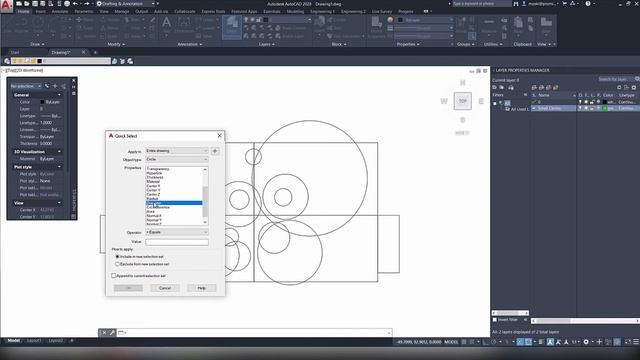Open the Drafting & Annotation workspace dropdown
Image resolution: width=640 pixels, height=360 pixels.
click(x=127, y=4)
